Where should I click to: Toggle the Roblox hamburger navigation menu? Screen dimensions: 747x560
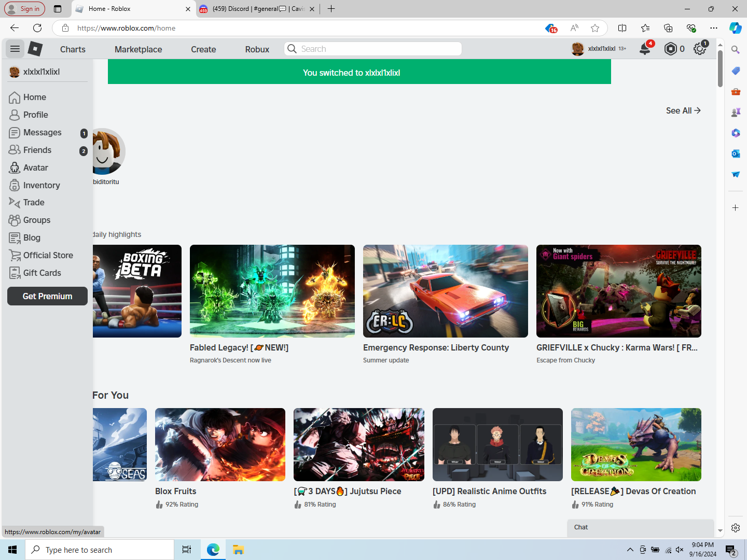15,49
